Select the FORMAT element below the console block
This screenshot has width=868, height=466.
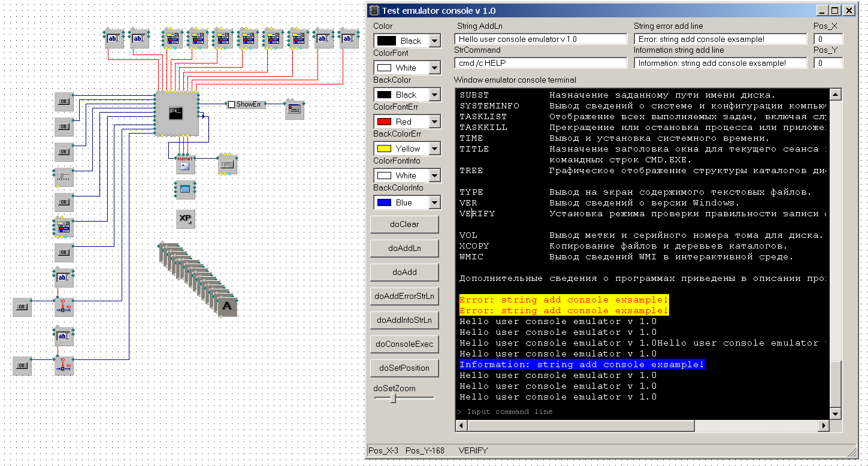pyautogui.click(x=185, y=164)
